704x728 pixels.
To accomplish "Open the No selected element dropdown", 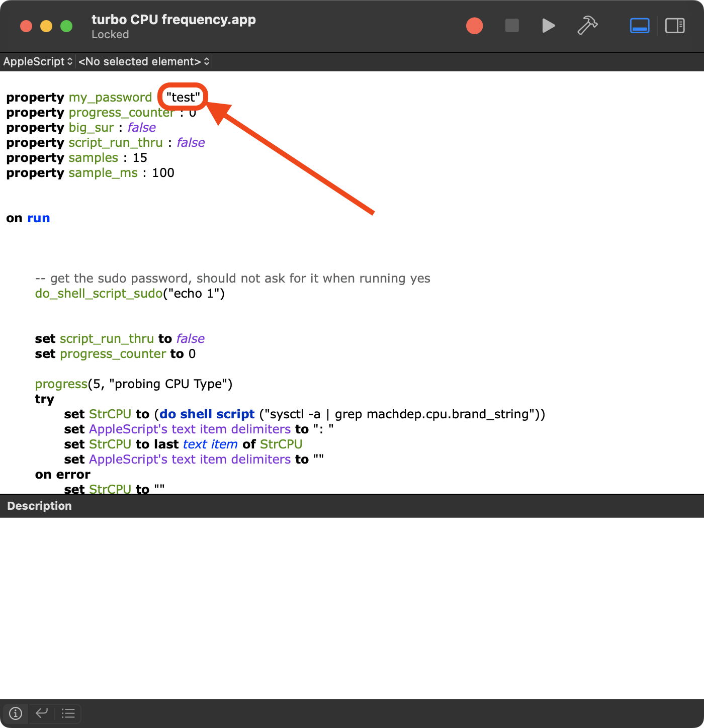I will [144, 61].
